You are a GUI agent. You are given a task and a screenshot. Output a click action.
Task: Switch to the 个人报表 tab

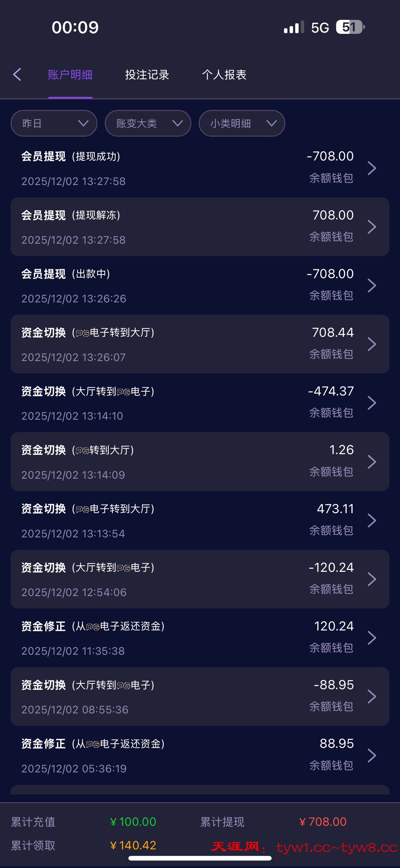coord(224,75)
